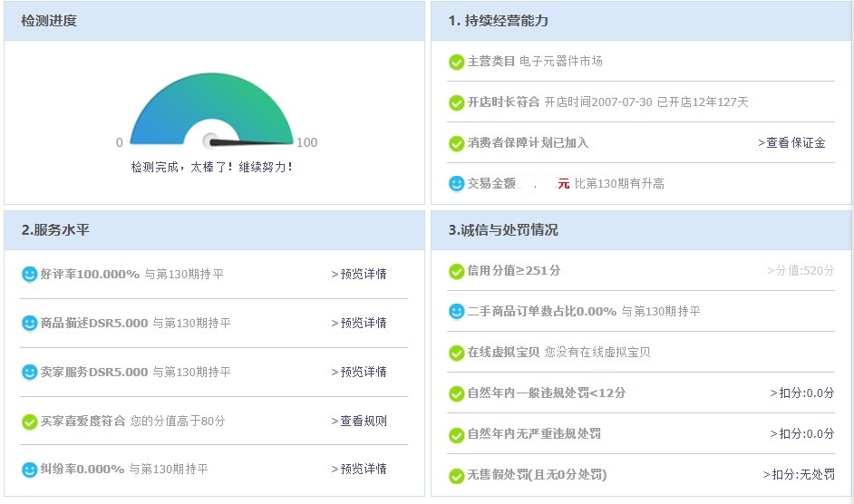854x504 pixels.
Task: Click the smiley icon beside 卖家服务DSR5.000
Action: pos(30,372)
